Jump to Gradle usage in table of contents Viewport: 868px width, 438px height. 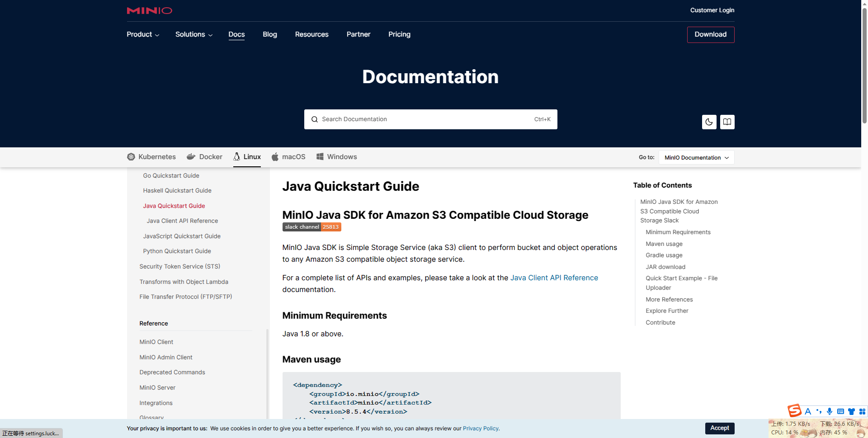pos(664,255)
